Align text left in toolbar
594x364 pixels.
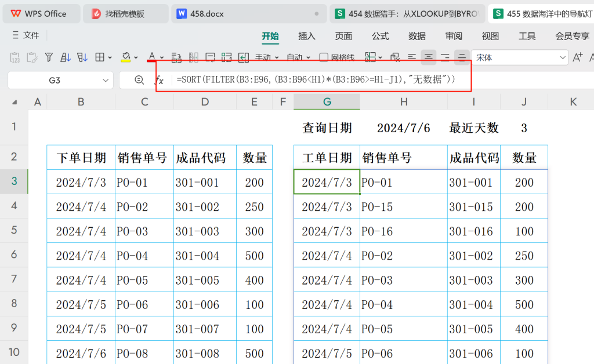coord(412,57)
